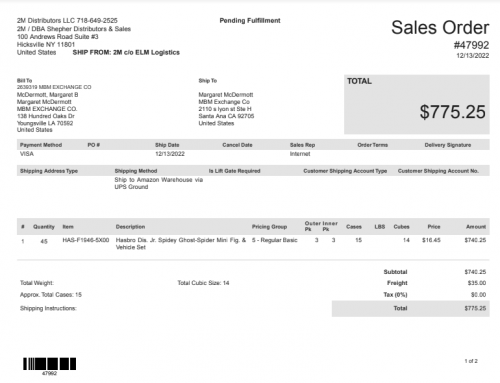Click Is Lift Gate Required header
This screenshot has width=500, height=383.
[234, 171]
